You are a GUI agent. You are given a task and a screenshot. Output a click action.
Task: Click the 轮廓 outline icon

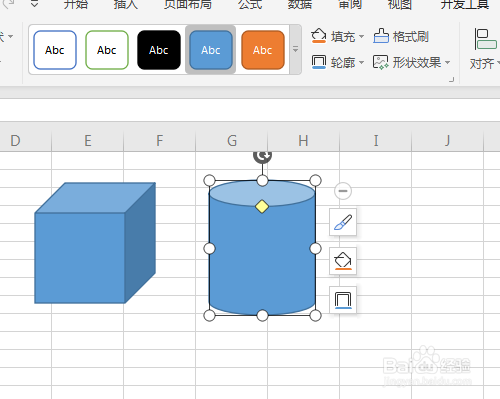click(x=319, y=62)
